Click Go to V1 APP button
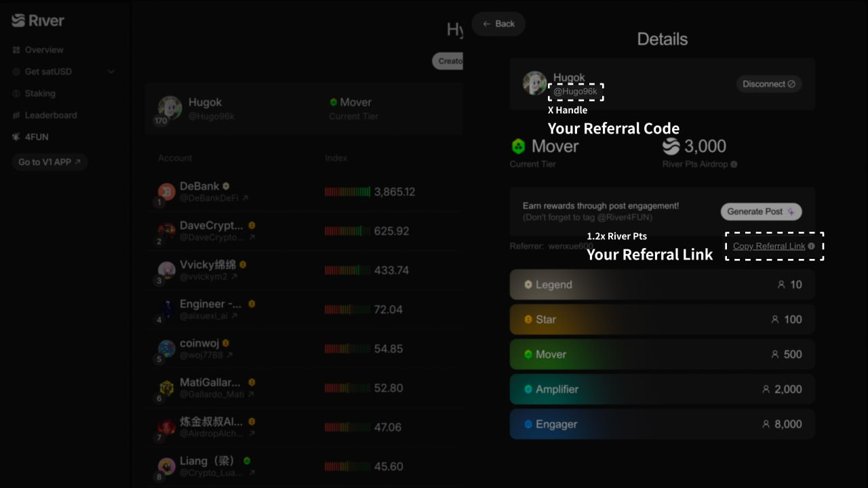Viewport: 868px width, 488px height. [50, 162]
